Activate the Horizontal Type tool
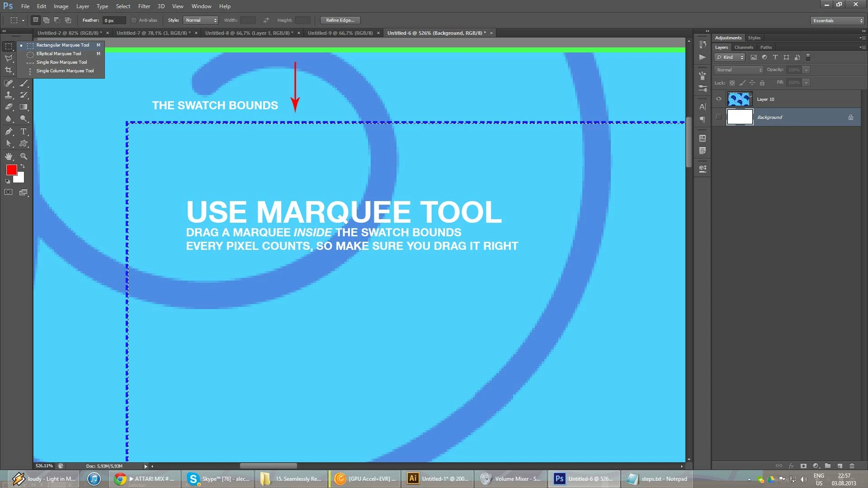 pyautogui.click(x=24, y=131)
